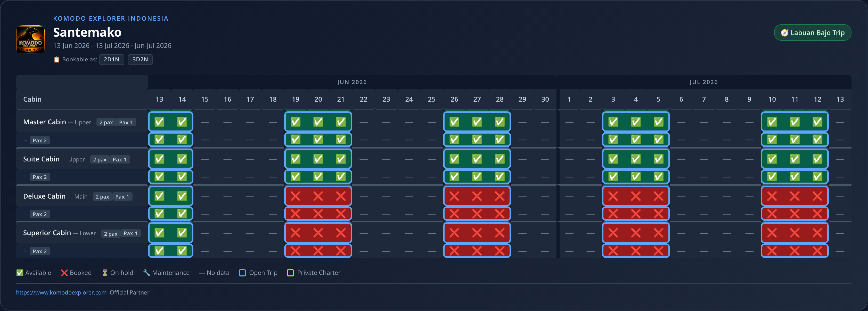Click Master Cabin Pax 1 check on Jun 21
868x311 pixels.
(341, 122)
